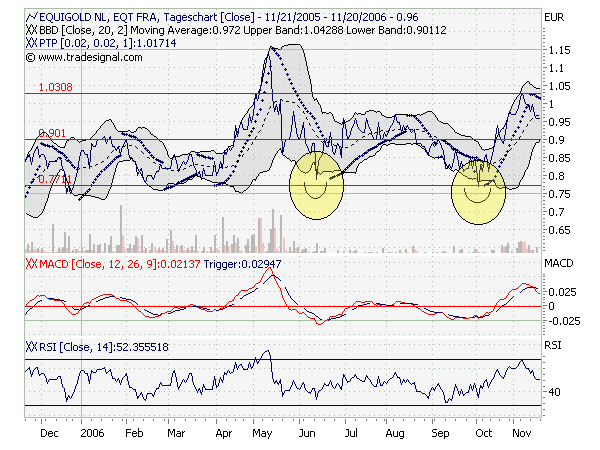Select the 1.0308 resistance level label
The width and height of the screenshot is (600, 450).
pos(56,87)
